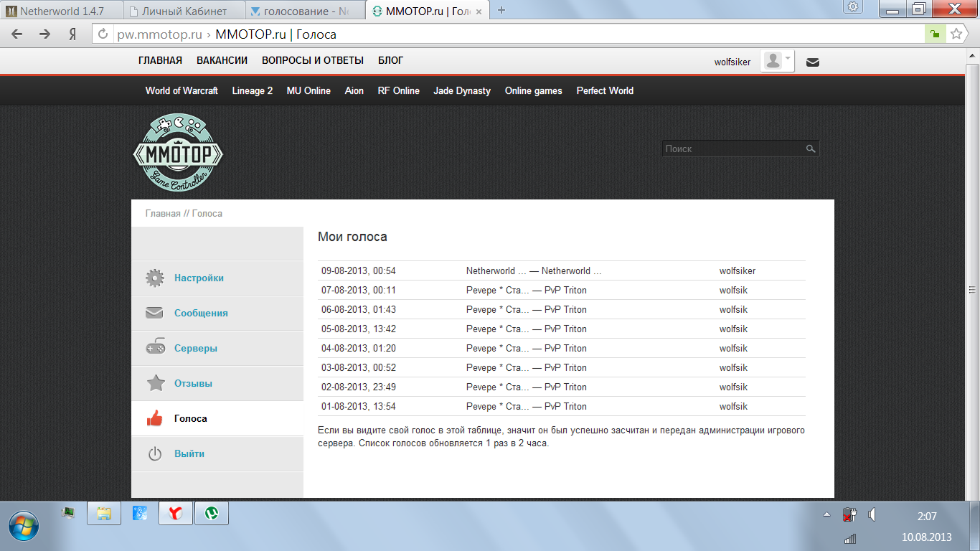The image size is (980, 551).
Task: Open БЛОГ in the top menu
Action: coord(391,61)
